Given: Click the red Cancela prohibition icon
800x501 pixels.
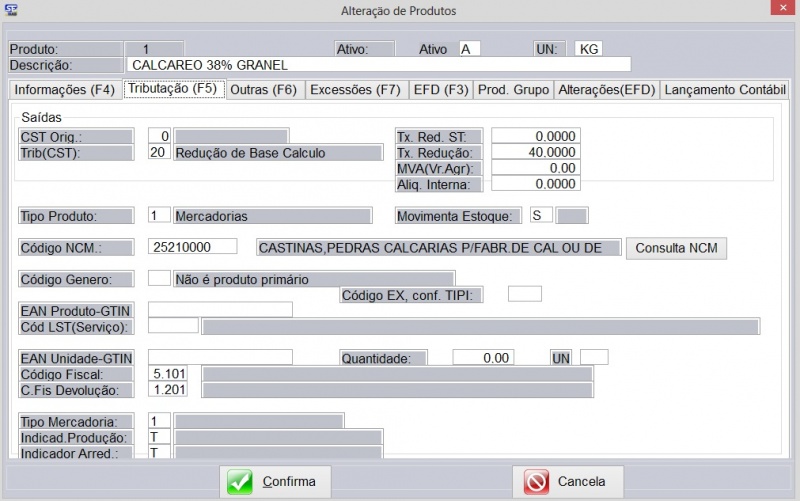Looking at the screenshot, I should tap(537, 481).
